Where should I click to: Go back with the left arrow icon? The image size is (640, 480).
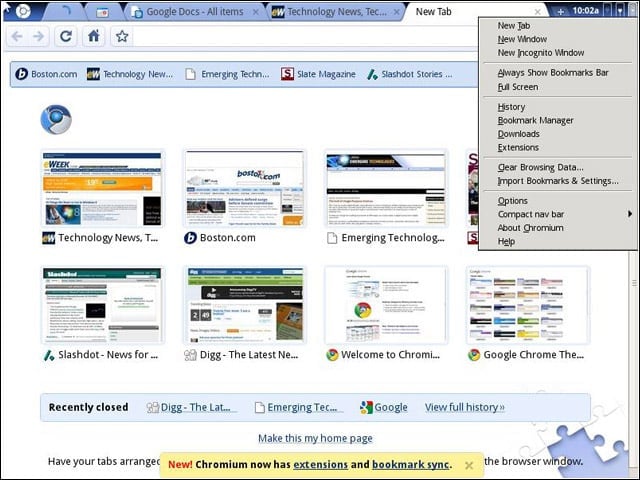click(17, 37)
